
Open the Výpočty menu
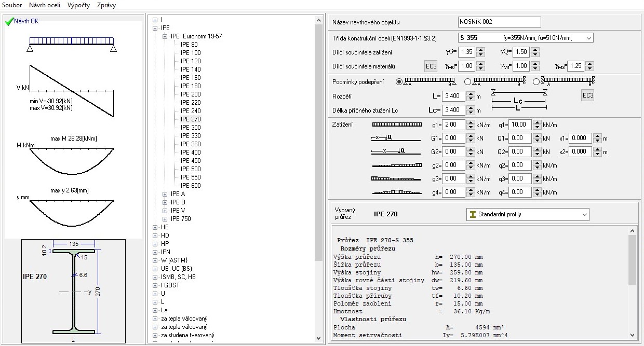(x=78, y=5)
